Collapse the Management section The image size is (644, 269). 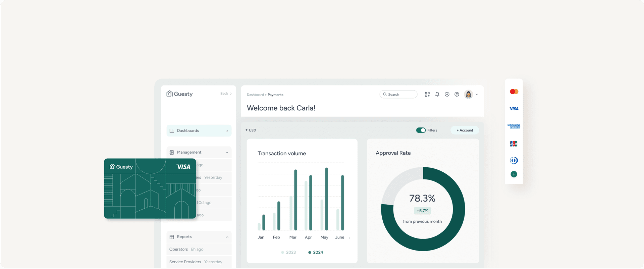tap(227, 153)
